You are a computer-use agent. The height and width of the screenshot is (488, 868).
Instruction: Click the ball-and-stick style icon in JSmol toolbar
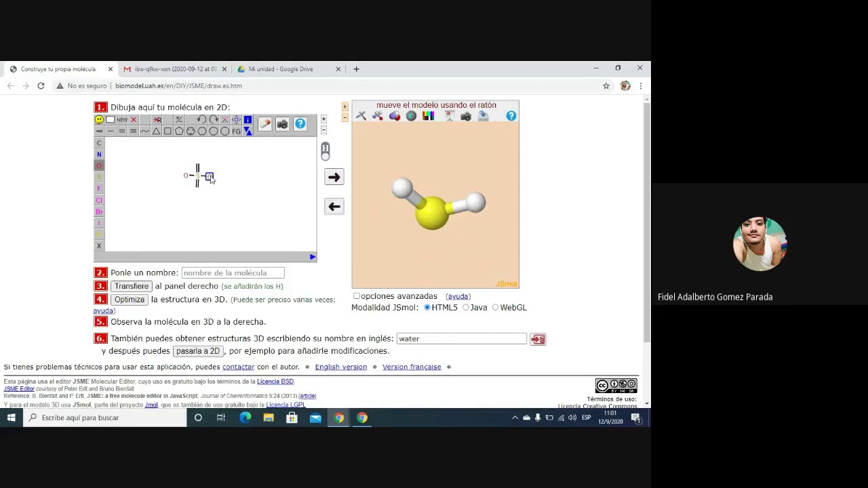377,116
